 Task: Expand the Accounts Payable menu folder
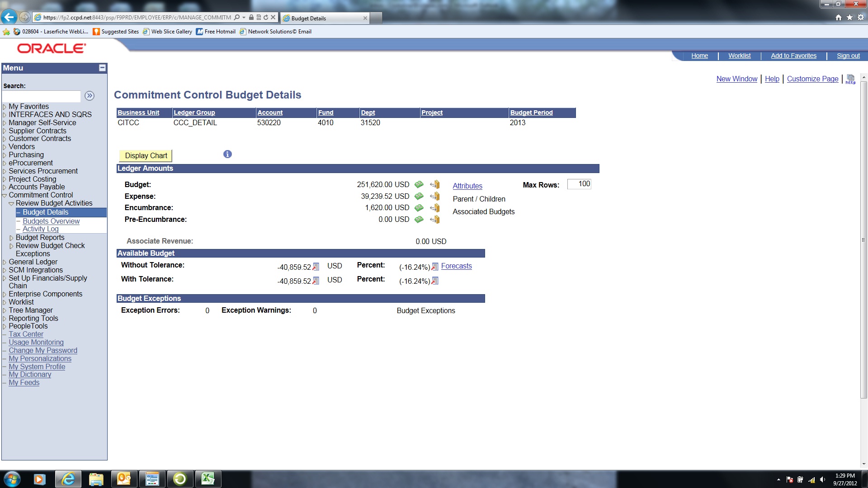coord(5,188)
